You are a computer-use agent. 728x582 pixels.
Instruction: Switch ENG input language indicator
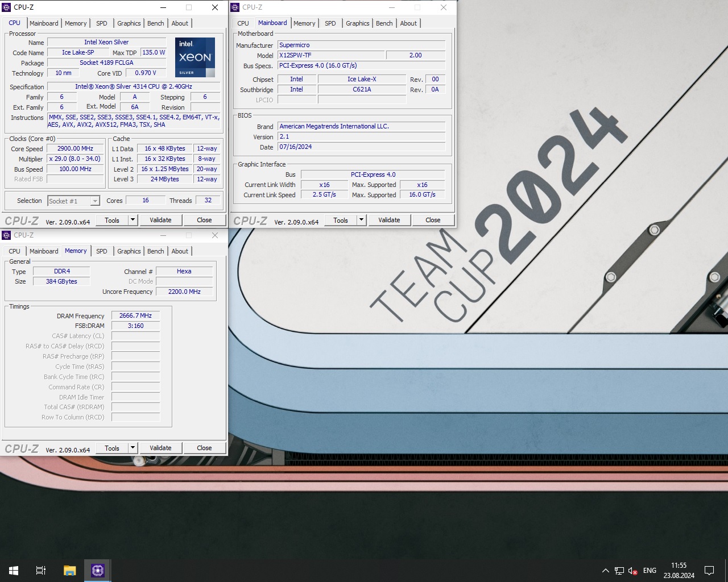650,571
